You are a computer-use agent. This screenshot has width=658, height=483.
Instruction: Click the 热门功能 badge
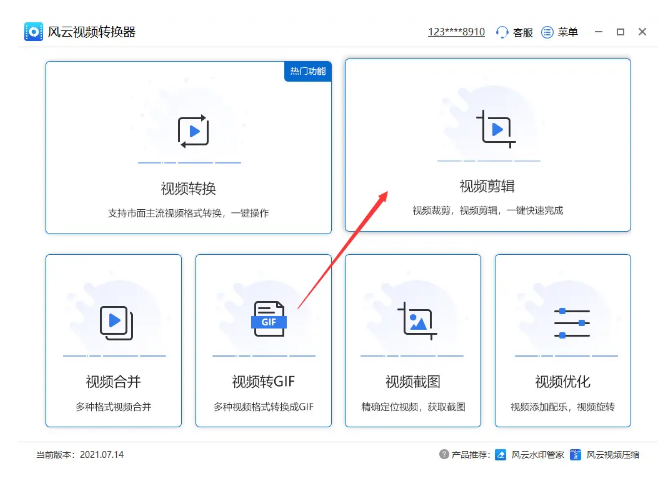click(308, 71)
